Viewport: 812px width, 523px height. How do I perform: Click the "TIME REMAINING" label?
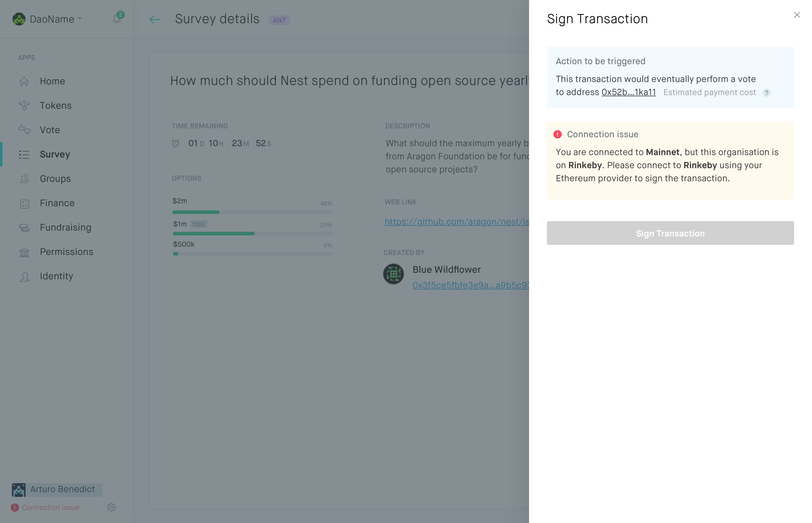coord(200,126)
